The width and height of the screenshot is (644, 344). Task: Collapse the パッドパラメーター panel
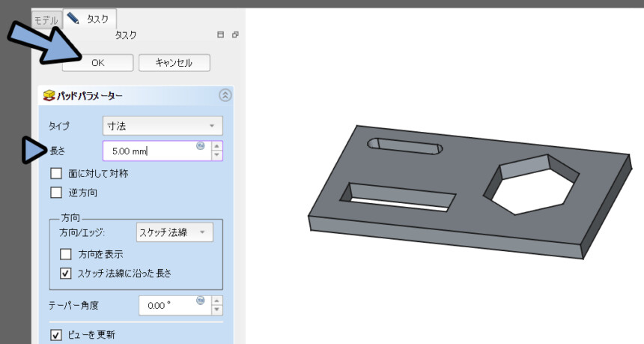[x=225, y=95]
